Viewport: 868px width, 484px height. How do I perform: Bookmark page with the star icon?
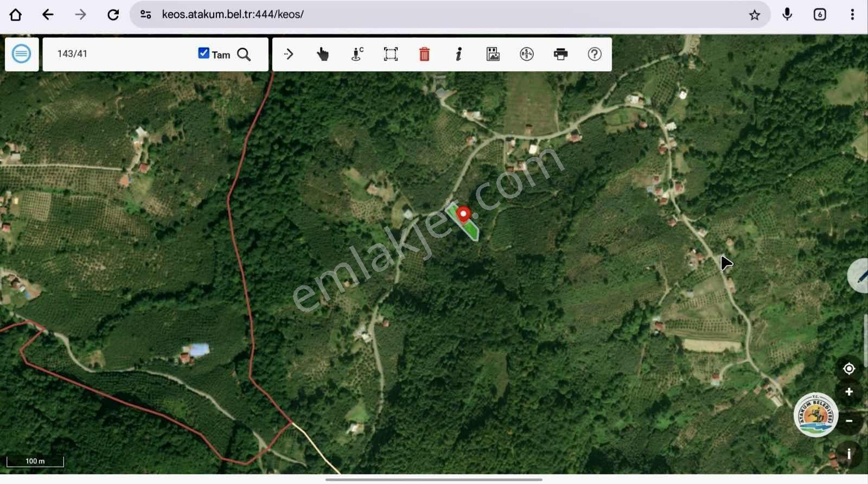tap(755, 15)
